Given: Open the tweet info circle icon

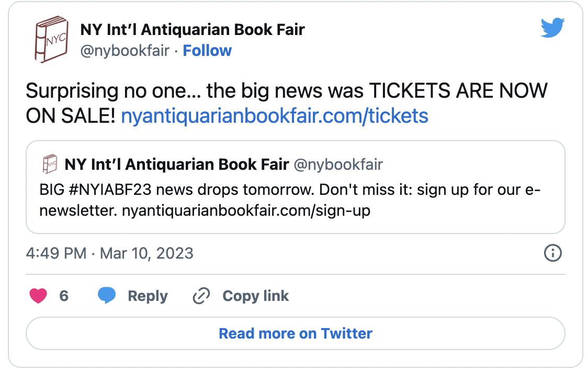Looking at the screenshot, I should [552, 253].
